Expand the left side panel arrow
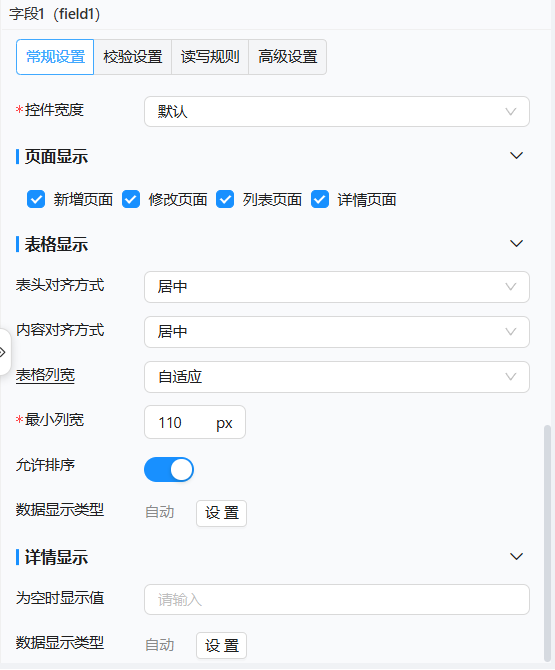Image resolution: width=555 pixels, height=670 pixels. click(3, 353)
